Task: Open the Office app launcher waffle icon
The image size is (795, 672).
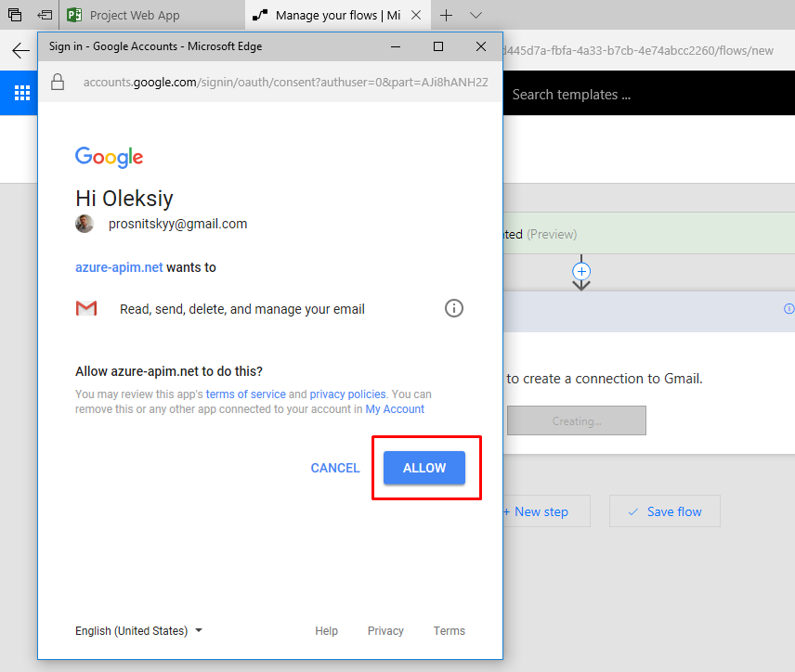Action: (21, 93)
